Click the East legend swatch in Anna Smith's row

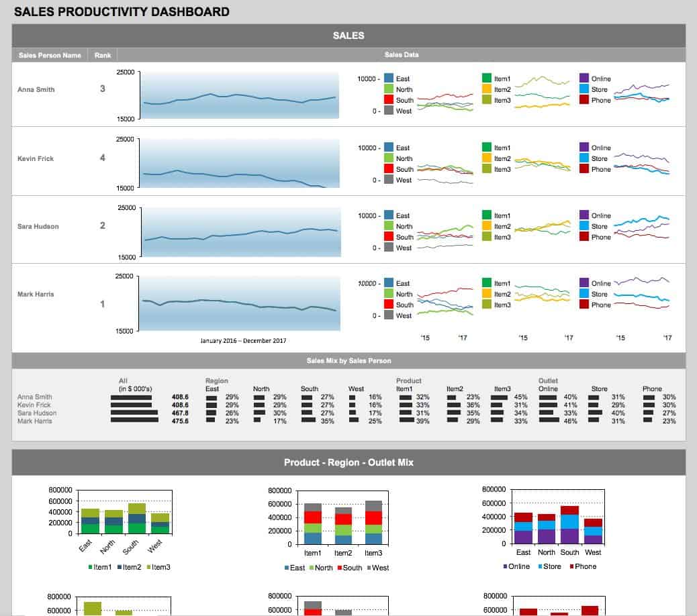[388, 79]
